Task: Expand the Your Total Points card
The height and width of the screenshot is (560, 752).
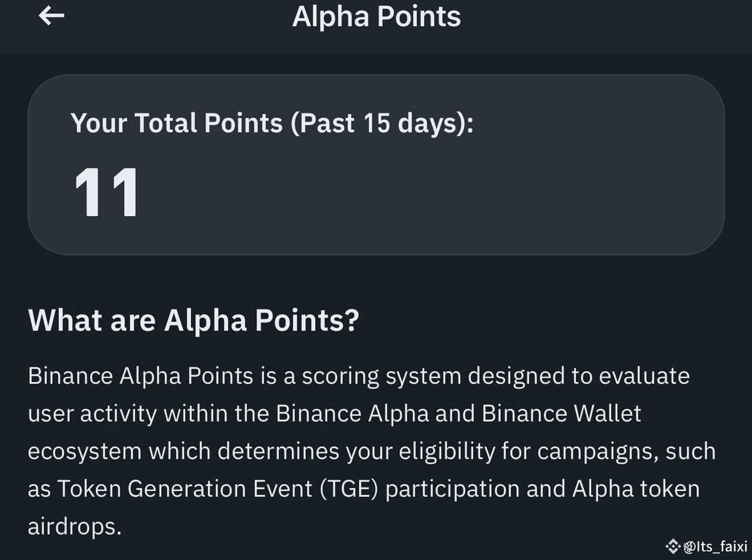Action: [376, 164]
